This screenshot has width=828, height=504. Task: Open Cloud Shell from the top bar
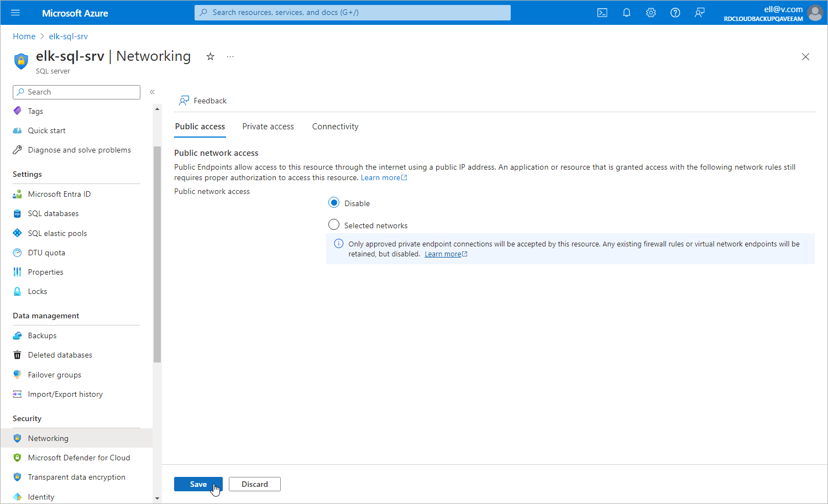tap(602, 13)
